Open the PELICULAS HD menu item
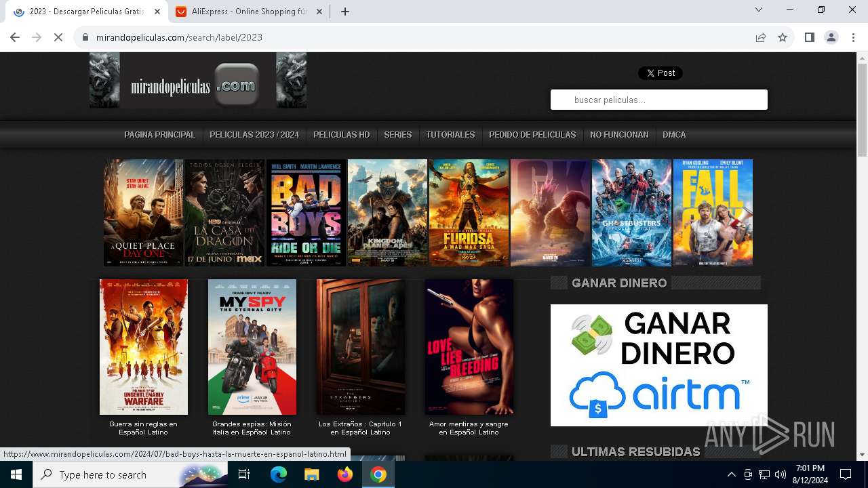This screenshot has width=868, height=488. (341, 135)
